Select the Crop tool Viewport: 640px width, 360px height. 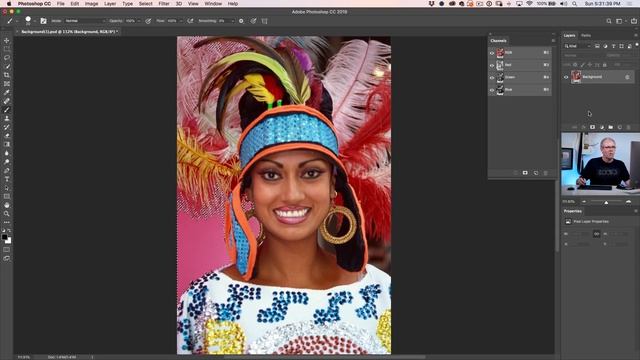click(x=7, y=75)
